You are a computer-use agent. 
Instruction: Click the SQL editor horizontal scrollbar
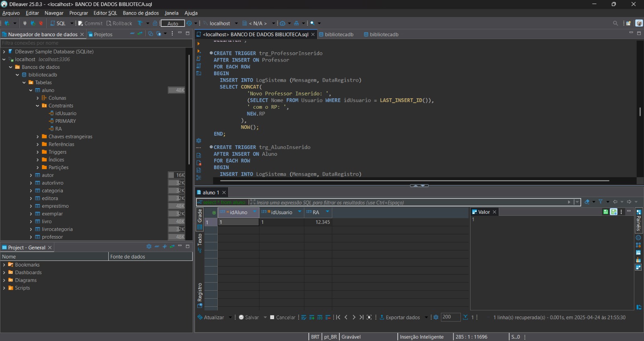pyautogui.click(x=415, y=181)
